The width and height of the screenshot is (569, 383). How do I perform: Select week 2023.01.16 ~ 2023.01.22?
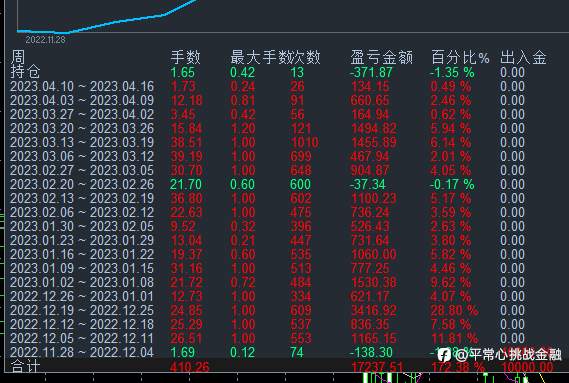point(82,254)
